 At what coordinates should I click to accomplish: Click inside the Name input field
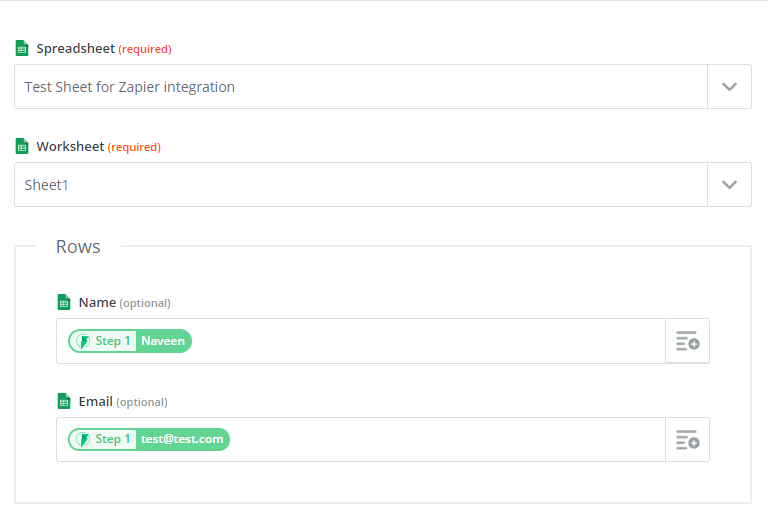click(360, 341)
